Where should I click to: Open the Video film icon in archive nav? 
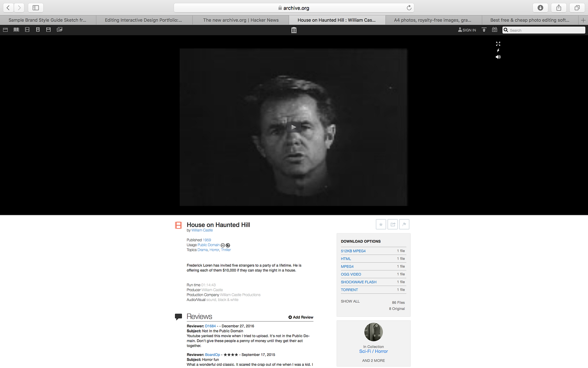(x=27, y=29)
